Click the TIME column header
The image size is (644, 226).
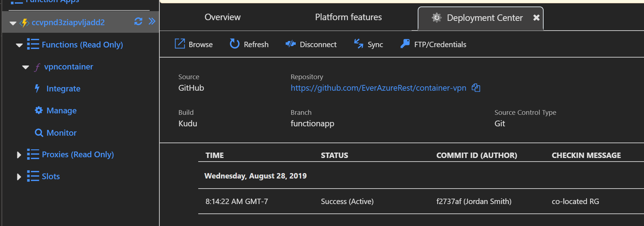(214, 155)
